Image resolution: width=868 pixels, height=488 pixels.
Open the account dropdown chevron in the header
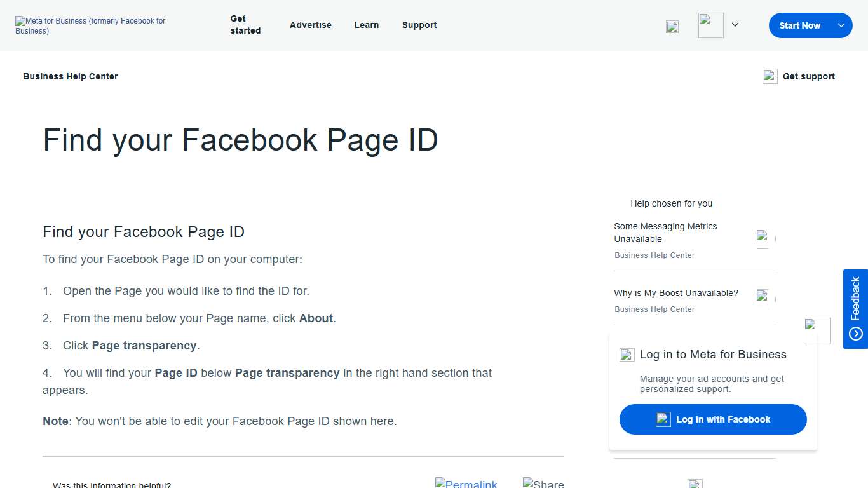pyautogui.click(x=735, y=25)
